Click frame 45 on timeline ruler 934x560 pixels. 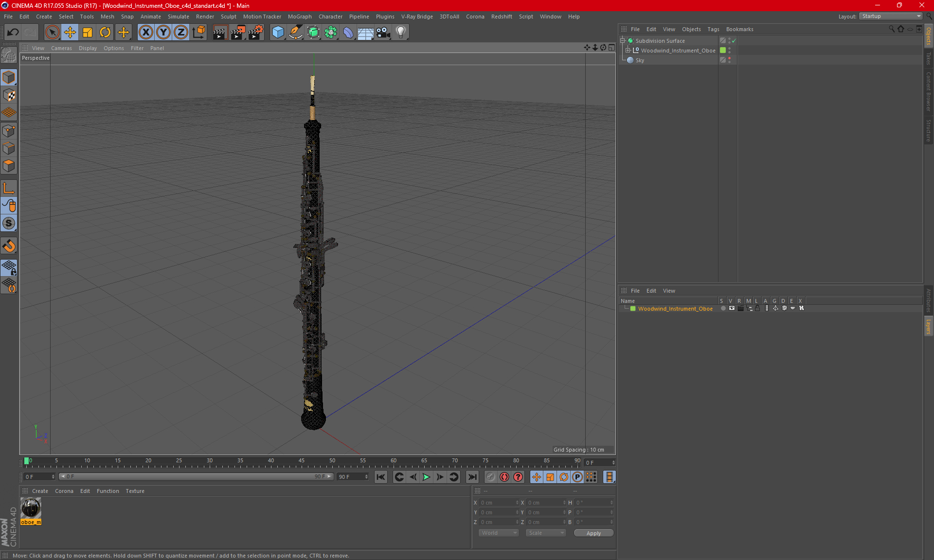point(302,461)
